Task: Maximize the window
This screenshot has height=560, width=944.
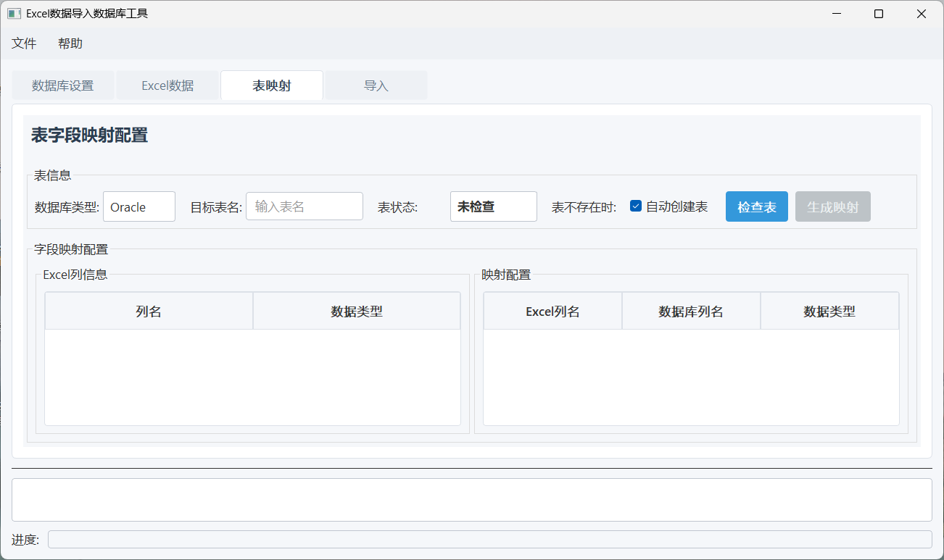Action: pyautogui.click(x=879, y=14)
